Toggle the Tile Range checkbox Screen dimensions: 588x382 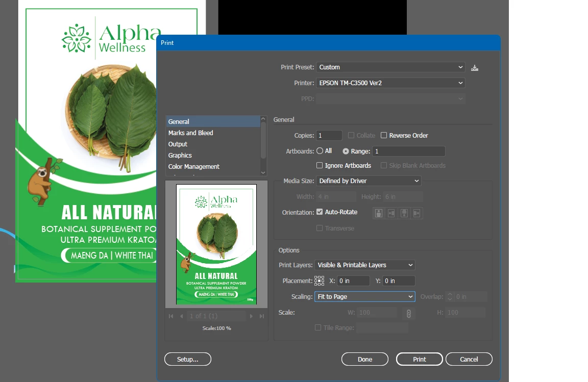318,327
